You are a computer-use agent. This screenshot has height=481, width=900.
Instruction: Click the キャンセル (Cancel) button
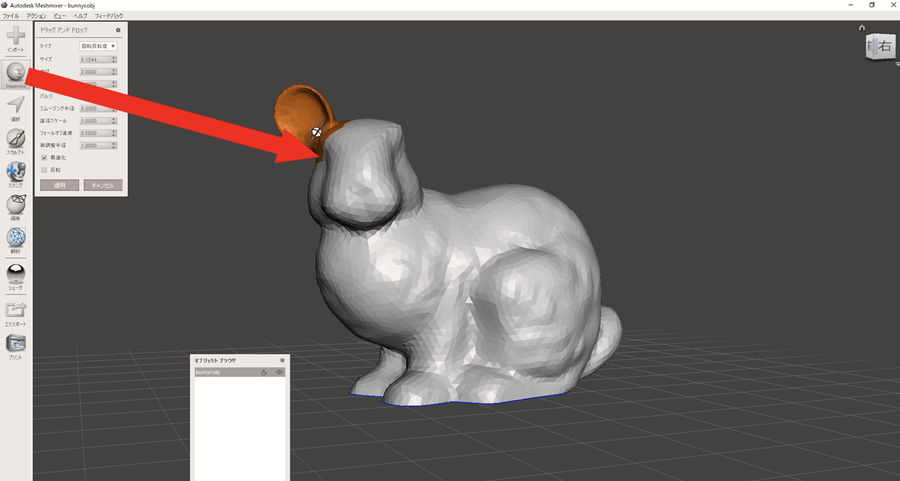coord(103,185)
